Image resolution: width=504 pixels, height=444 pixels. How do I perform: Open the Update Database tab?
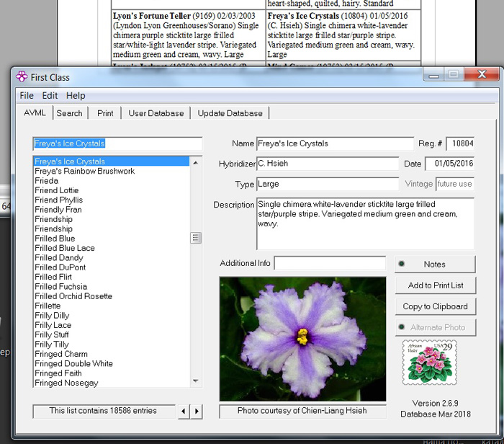click(230, 113)
